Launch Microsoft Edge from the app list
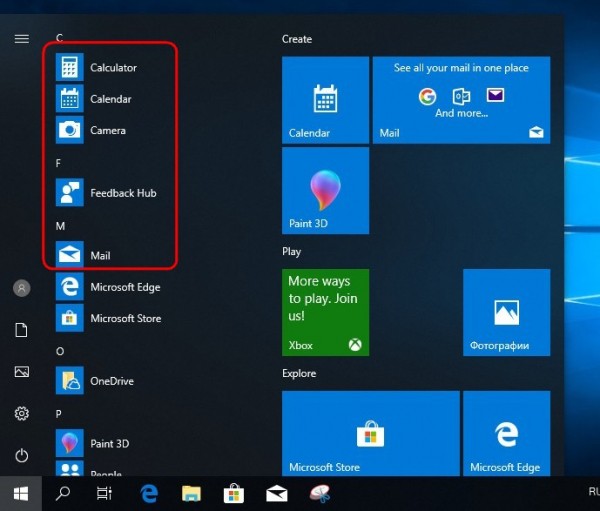 pos(113,287)
